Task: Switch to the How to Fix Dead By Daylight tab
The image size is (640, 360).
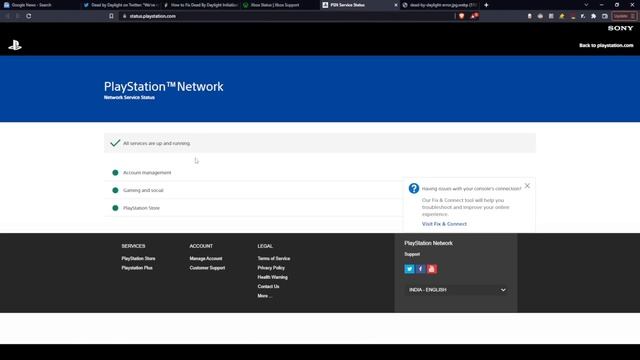Action: click(x=200, y=5)
